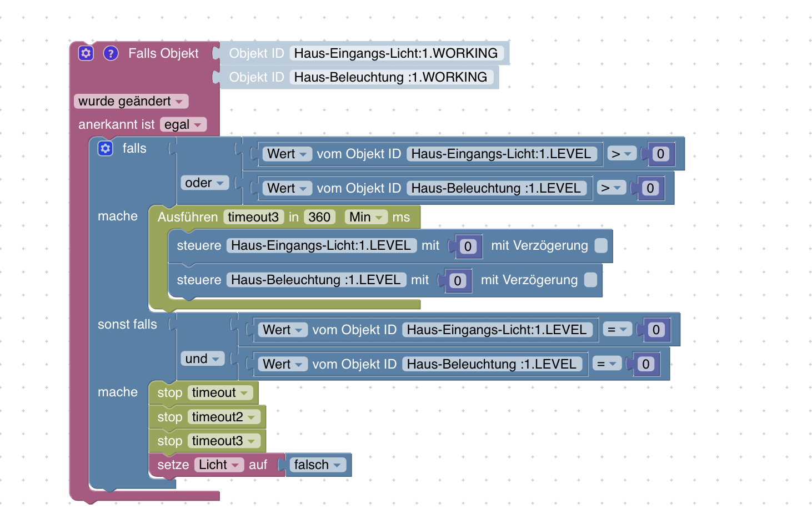Image resolution: width=812 pixels, height=524 pixels.
Task: Select the 'anerkannt ist' label
Action: click(x=117, y=124)
